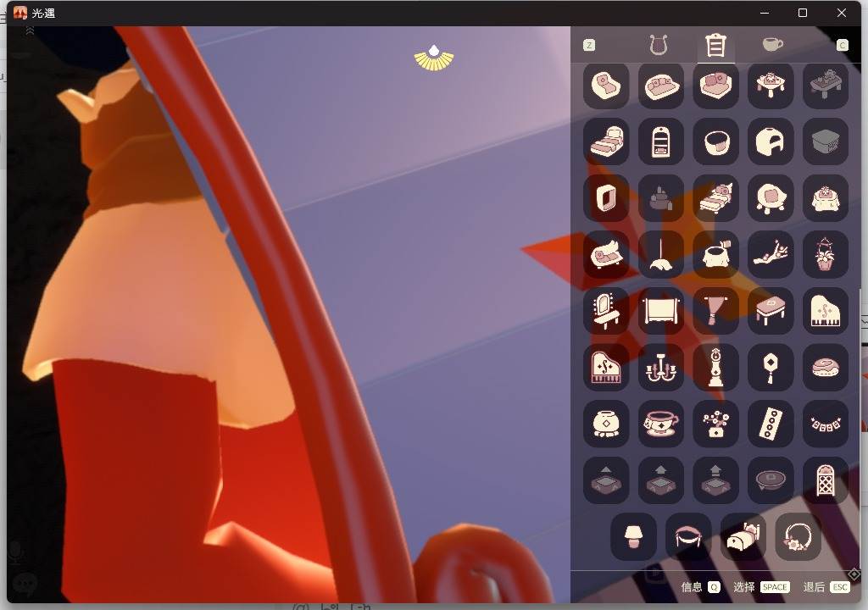The height and width of the screenshot is (610, 868).
Task: Choose the swirl roll cushion icon
Action: coord(826,368)
